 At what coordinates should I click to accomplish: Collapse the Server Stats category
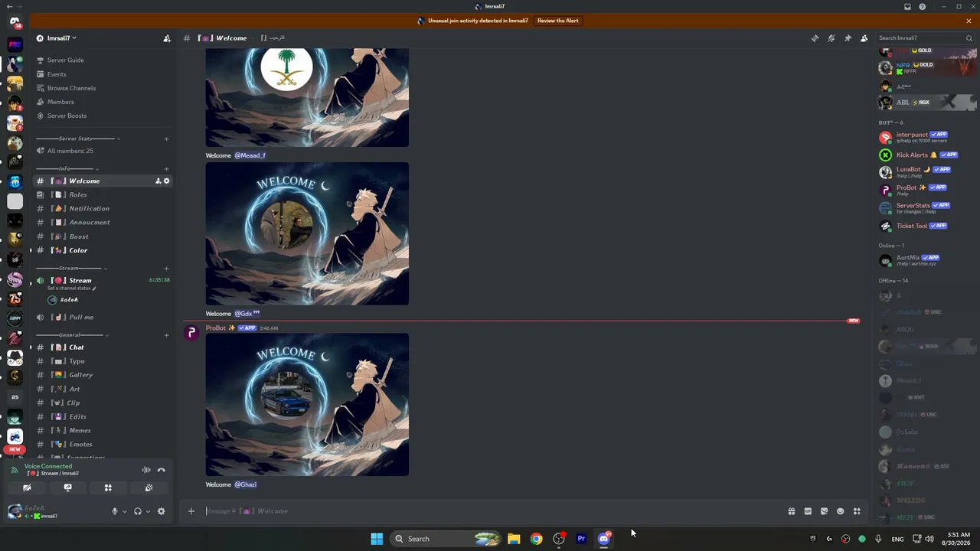point(77,139)
